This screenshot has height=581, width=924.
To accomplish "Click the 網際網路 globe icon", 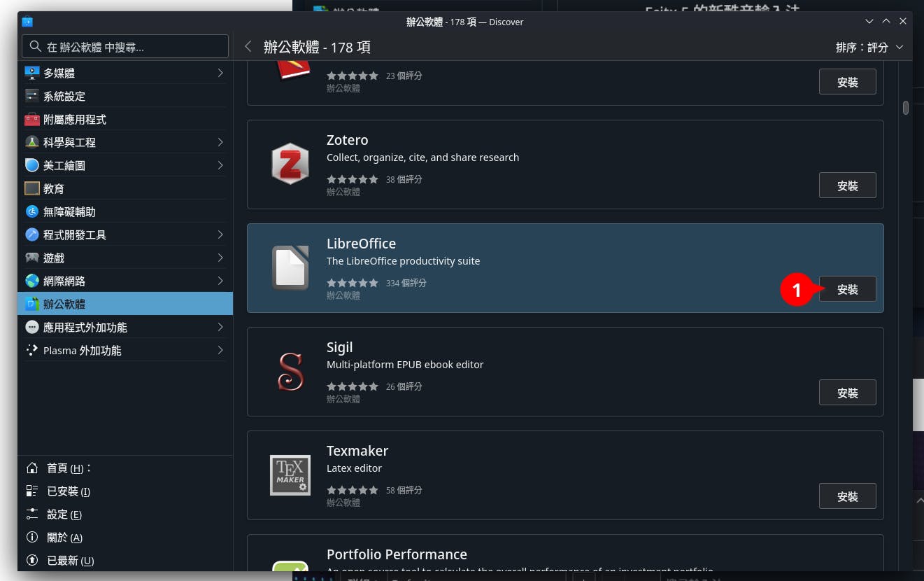I will pyautogui.click(x=32, y=281).
